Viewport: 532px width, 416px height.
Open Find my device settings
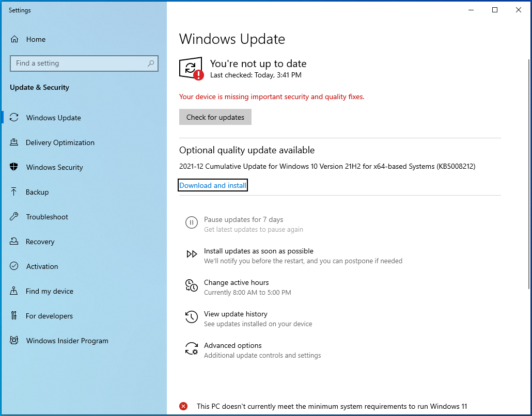point(84,291)
